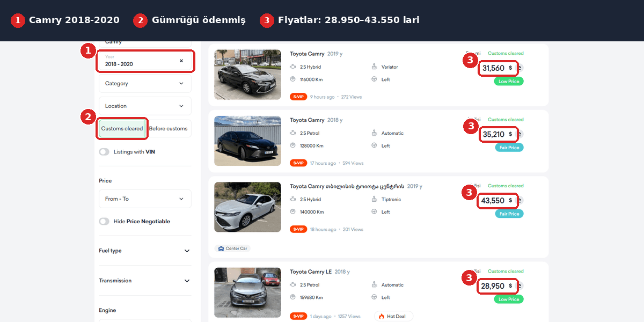Expand the Fuel type section

(x=145, y=251)
